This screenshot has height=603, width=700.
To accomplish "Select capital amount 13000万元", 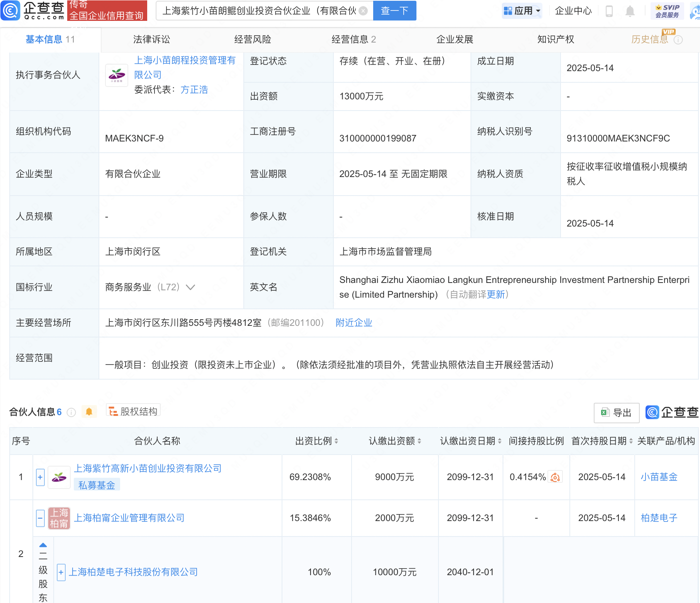I will (361, 96).
